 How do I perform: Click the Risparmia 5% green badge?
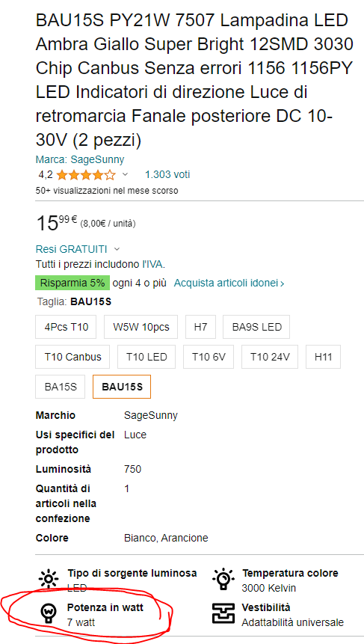(x=73, y=283)
